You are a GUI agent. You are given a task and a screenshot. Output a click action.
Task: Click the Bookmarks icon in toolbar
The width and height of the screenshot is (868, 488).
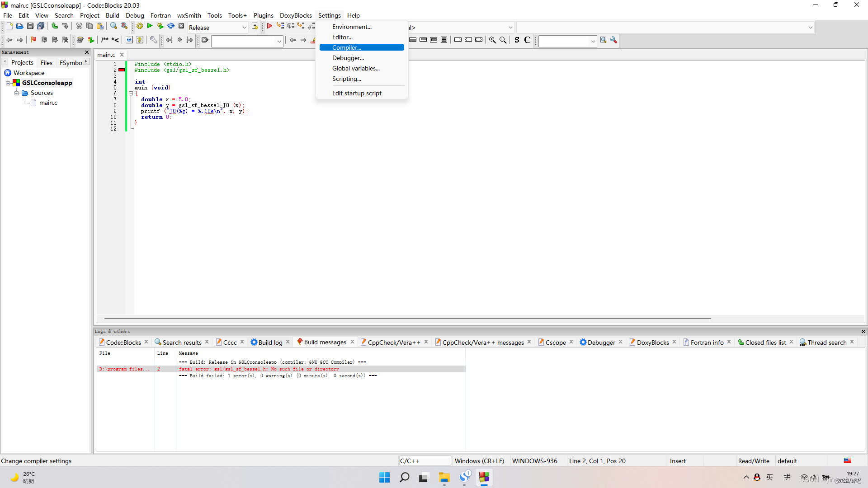tap(33, 40)
